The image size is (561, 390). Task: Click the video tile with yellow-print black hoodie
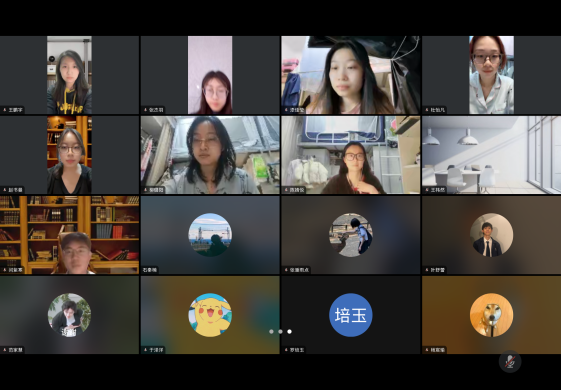point(69,75)
